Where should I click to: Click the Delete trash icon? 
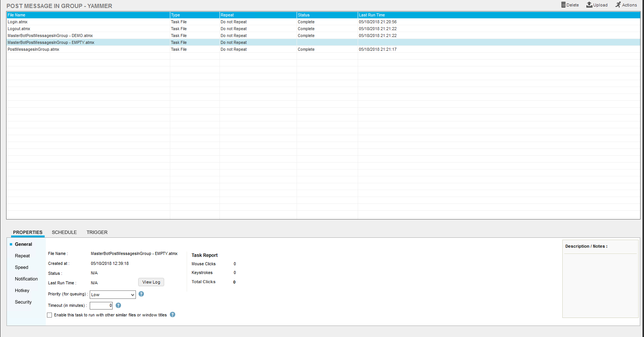tap(563, 5)
